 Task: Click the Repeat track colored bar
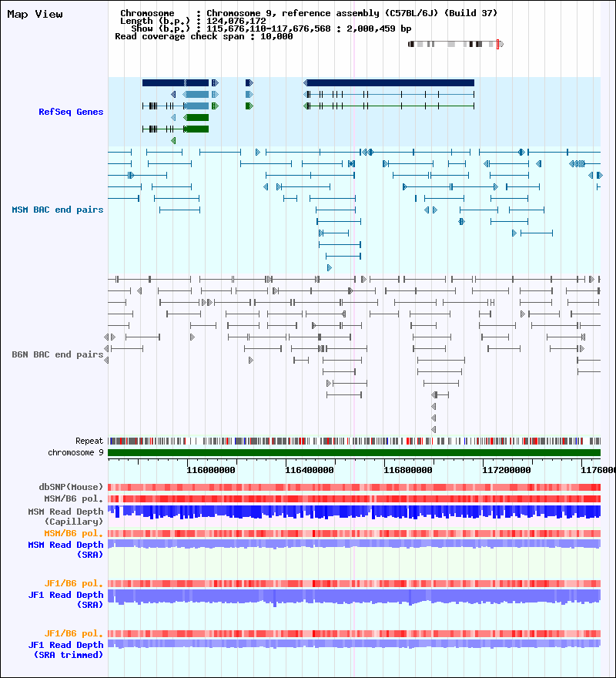click(354, 441)
